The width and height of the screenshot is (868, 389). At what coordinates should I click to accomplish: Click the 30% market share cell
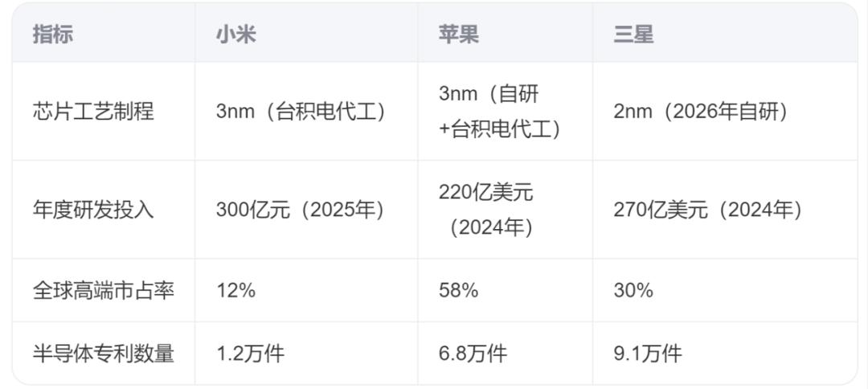[x=633, y=290]
